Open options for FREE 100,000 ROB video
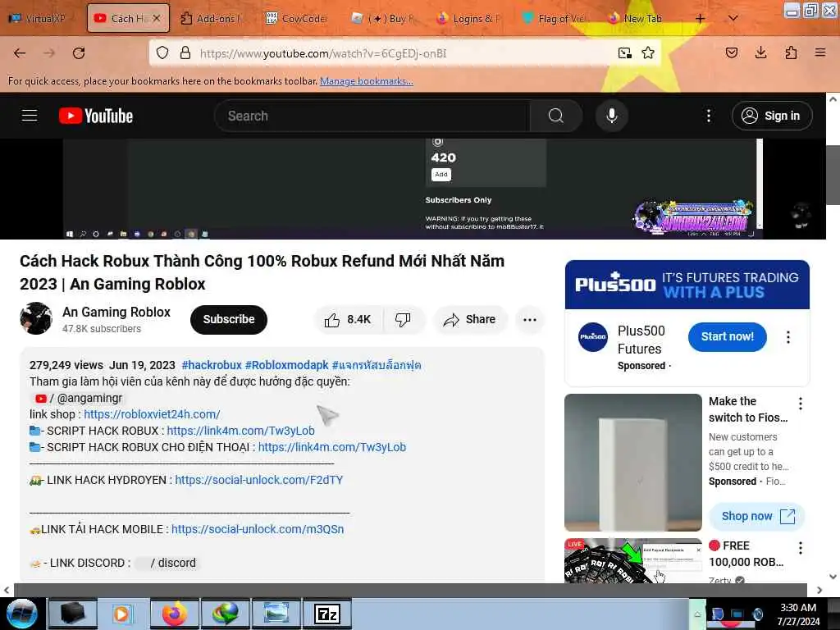Viewport: 840px width, 630px height. (x=801, y=547)
